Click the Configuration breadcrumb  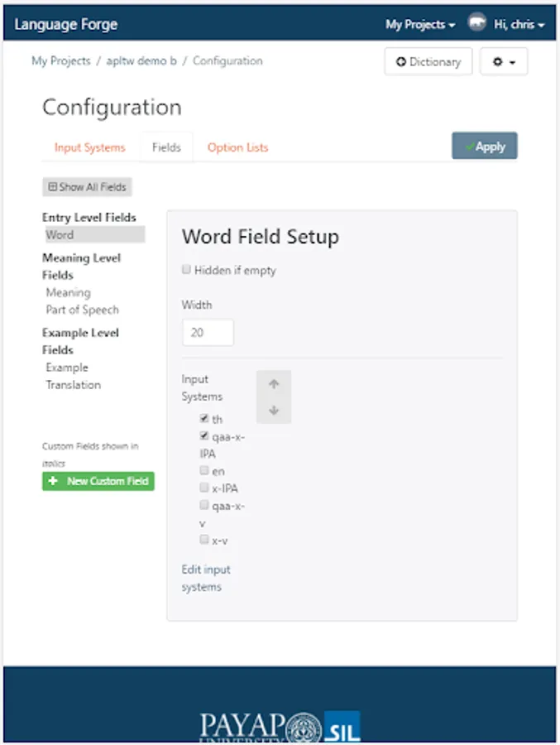227,60
